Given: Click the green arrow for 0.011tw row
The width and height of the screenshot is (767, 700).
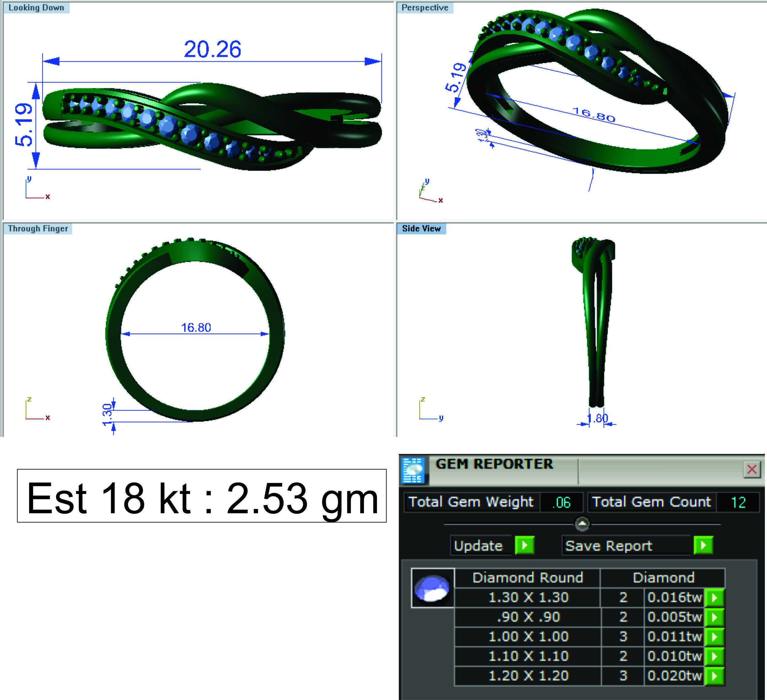Looking at the screenshot, I should 714,637.
